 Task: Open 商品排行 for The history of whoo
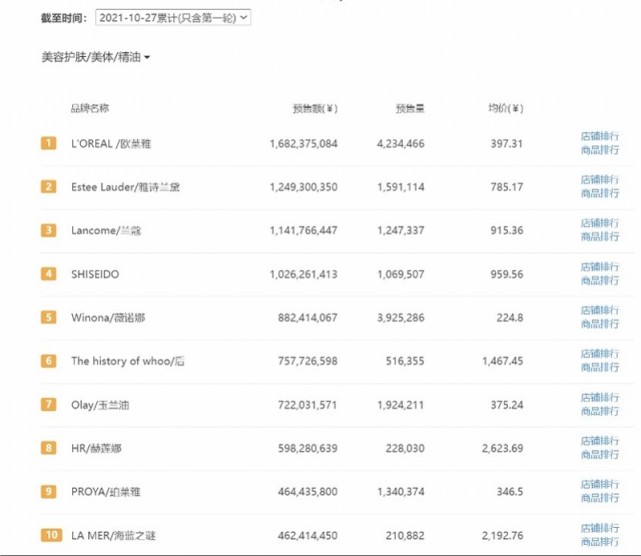600,368
